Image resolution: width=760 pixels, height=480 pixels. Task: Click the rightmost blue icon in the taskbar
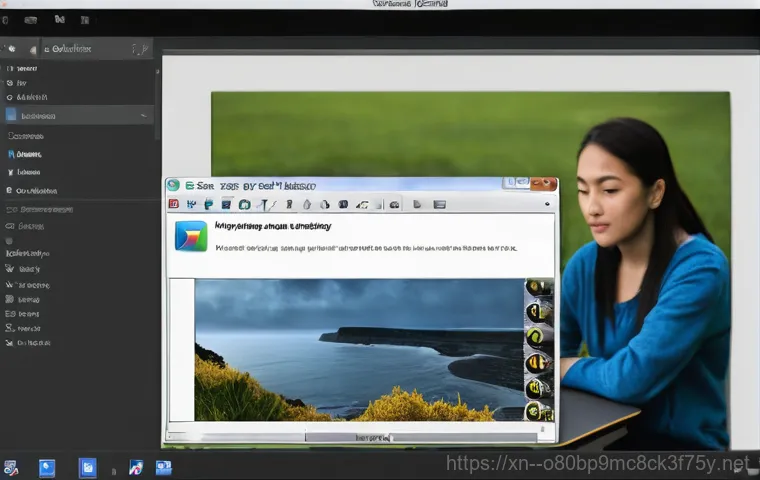(164, 467)
